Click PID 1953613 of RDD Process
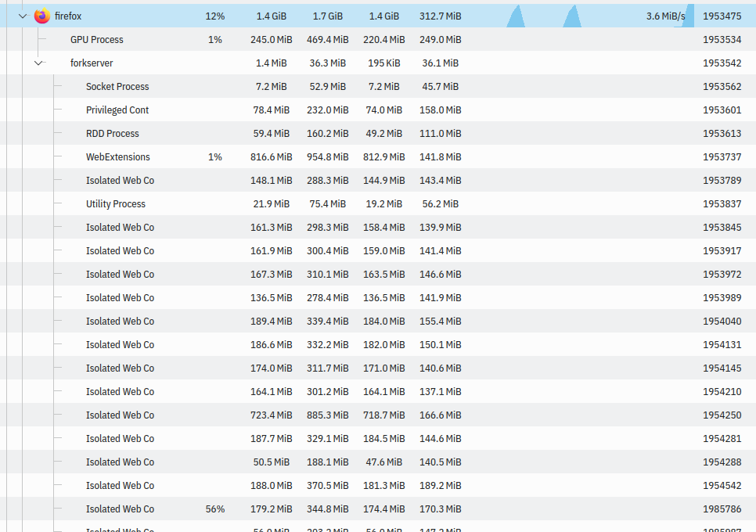Image resolution: width=756 pixels, height=532 pixels. point(722,134)
